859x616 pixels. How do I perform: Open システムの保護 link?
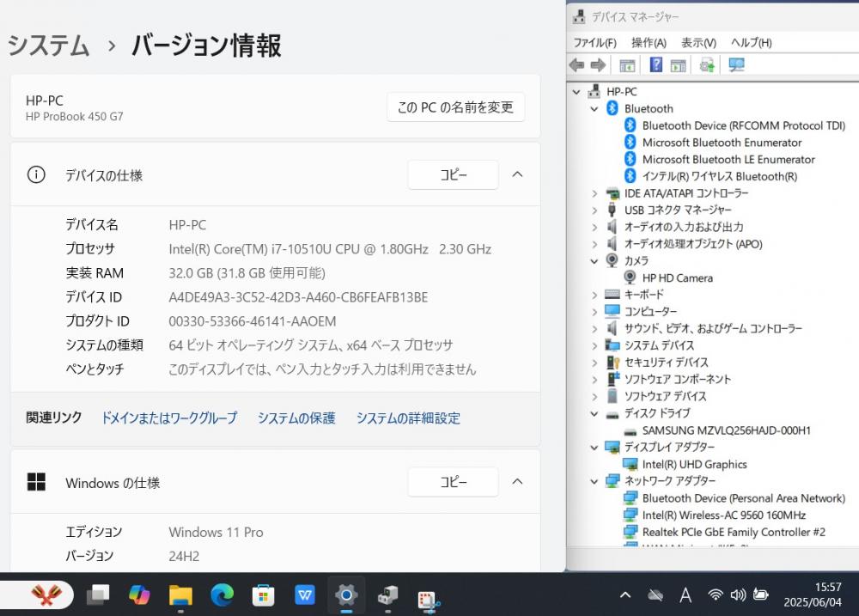[296, 418]
